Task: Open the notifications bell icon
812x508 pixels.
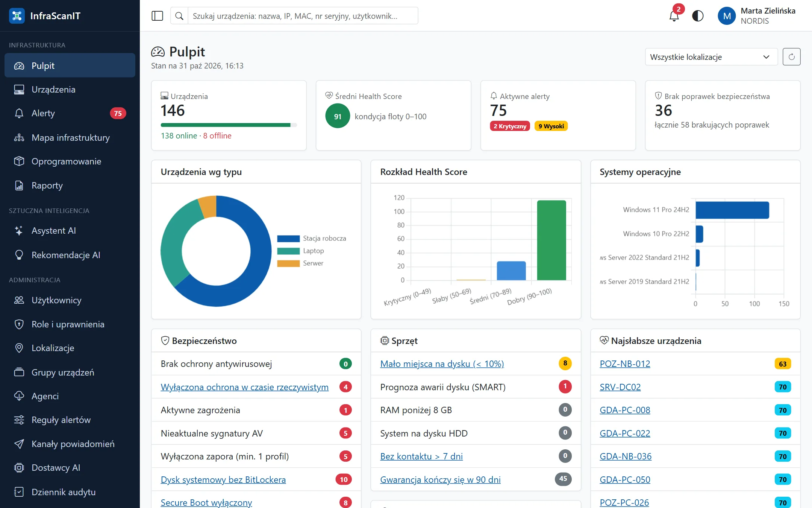Action: [x=674, y=16]
